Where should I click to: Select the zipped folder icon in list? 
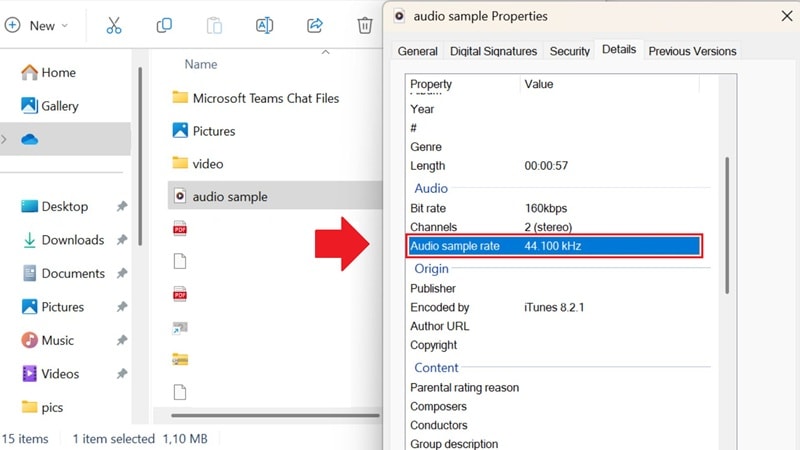(x=180, y=360)
